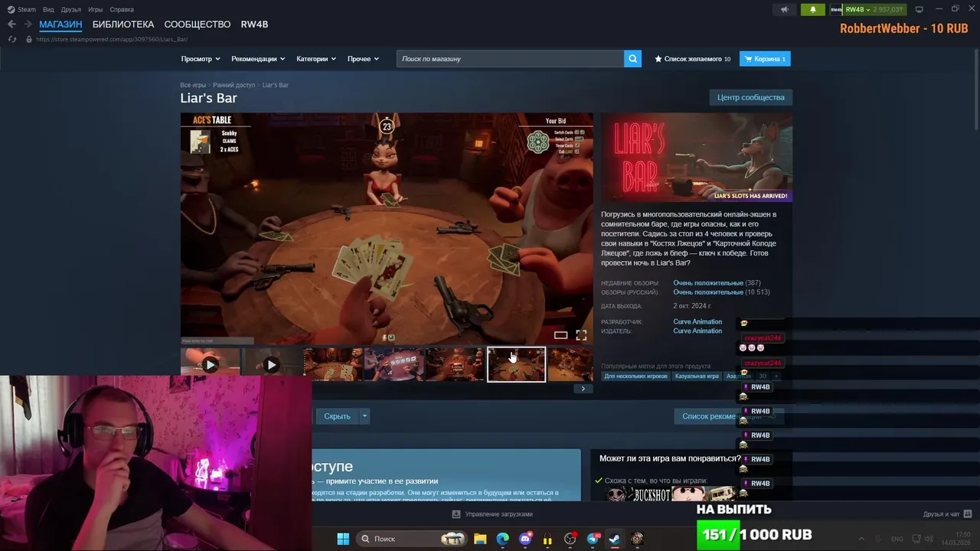Expand the Категории store menu
The height and width of the screenshot is (551, 980).
click(x=316, y=59)
